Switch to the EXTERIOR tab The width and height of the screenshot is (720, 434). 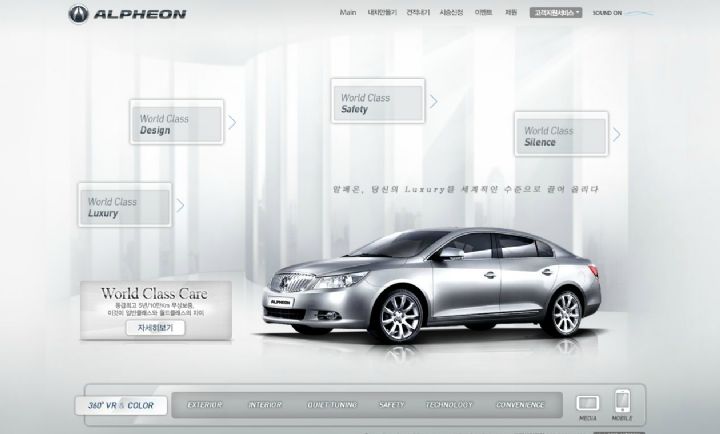204,405
